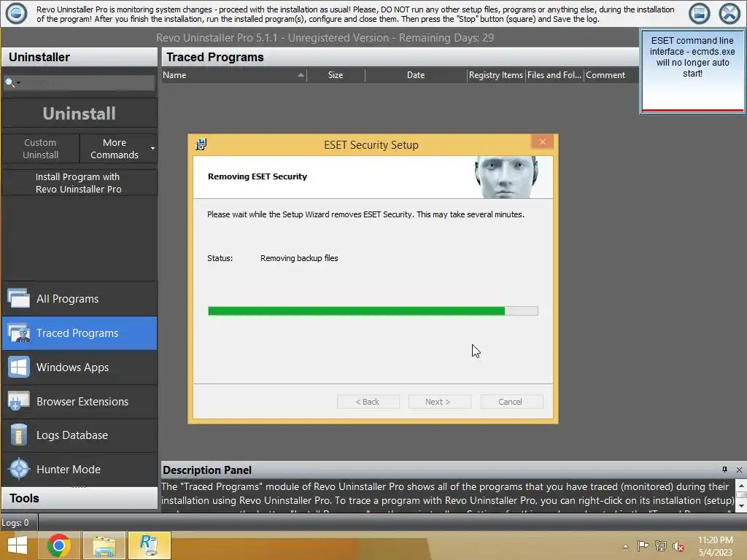
Task: Click the Browser Extensions icon
Action: (18, 402)
